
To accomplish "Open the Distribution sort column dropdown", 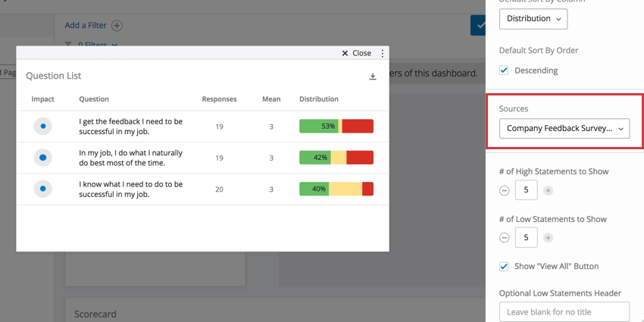I will (x=533, y=18).
